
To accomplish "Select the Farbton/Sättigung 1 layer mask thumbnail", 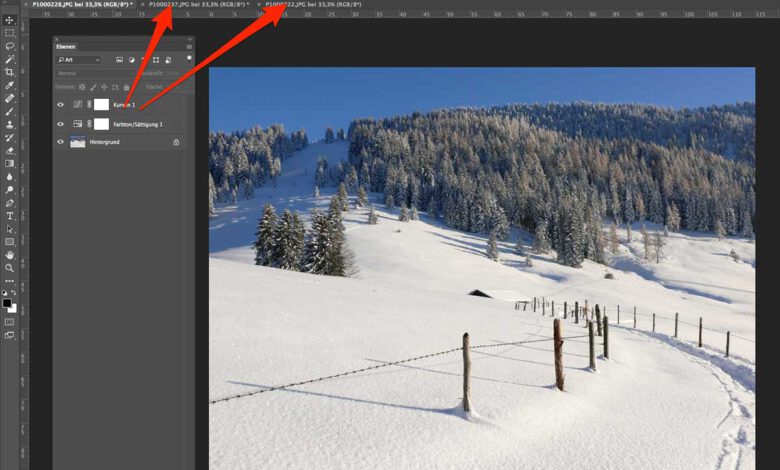I will click(101, 124).
